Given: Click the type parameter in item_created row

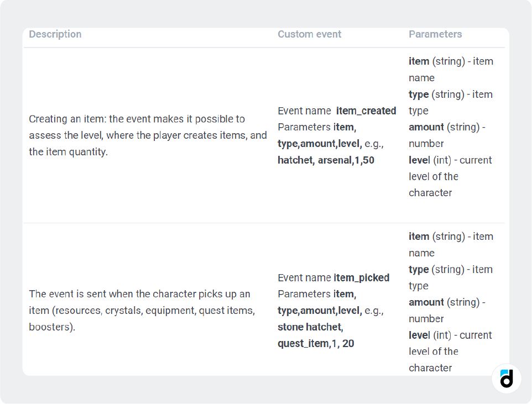Looking at the screenshot, I should (x=419, y=95).
